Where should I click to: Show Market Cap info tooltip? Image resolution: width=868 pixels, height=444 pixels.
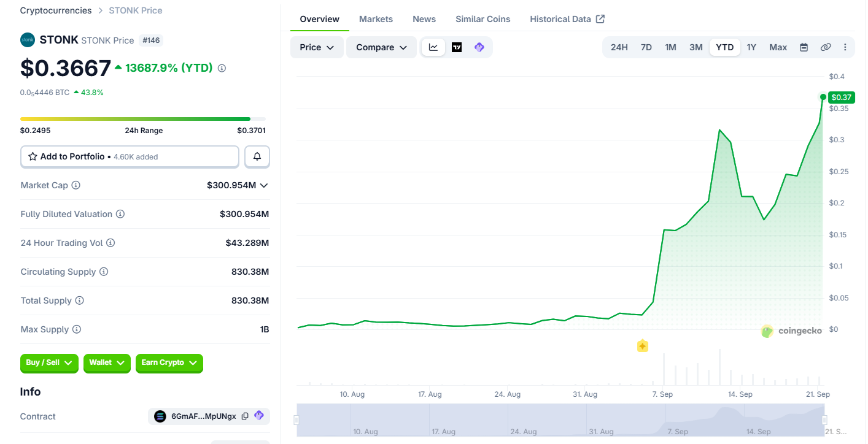point(76,185)
